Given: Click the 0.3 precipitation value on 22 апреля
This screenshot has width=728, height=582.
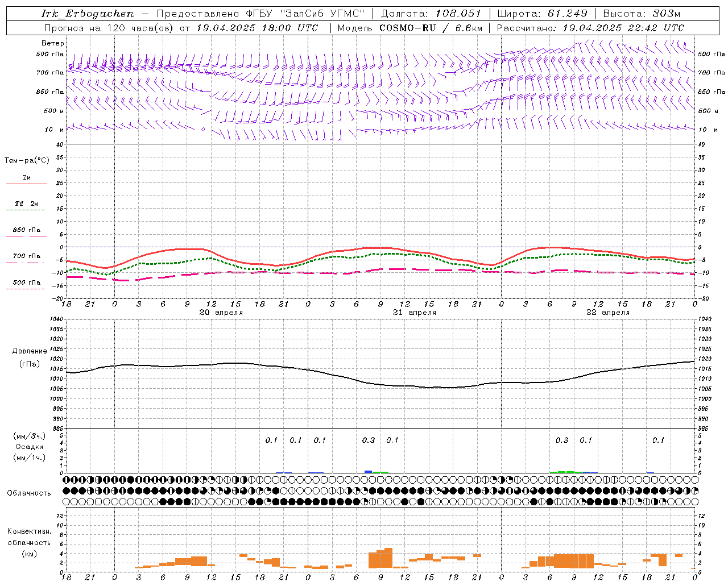Looking at the screenshot, I should (562, 440).
